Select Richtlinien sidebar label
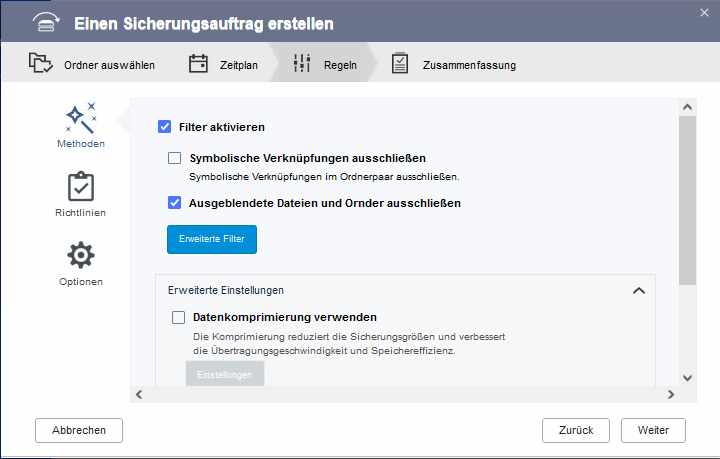 pos(80,213)
